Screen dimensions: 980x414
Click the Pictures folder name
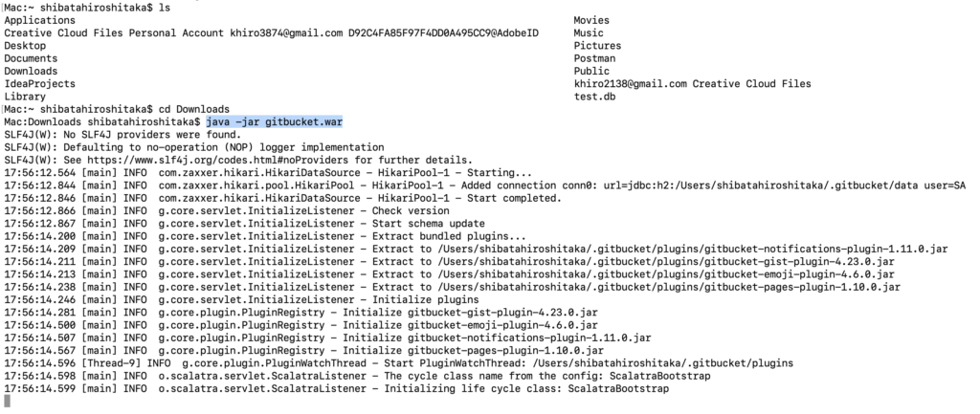point(597,46)
